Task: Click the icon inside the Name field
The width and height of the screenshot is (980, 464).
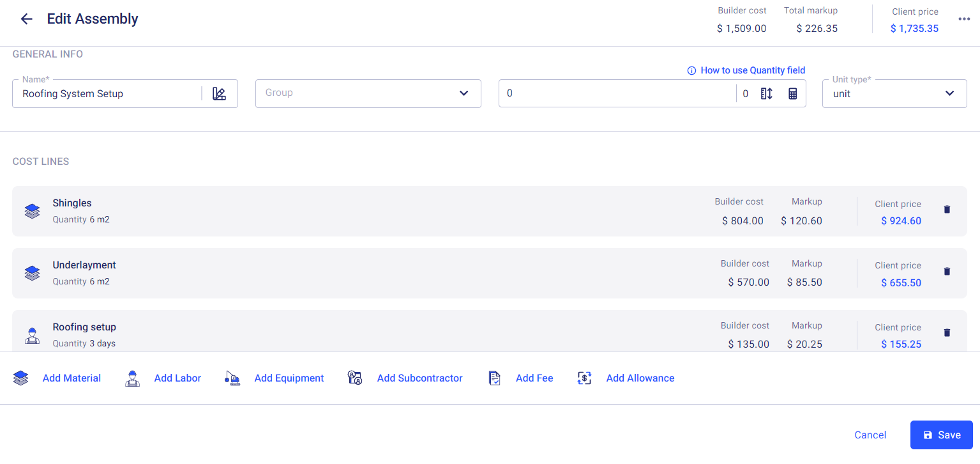Action: coord(220,94)
